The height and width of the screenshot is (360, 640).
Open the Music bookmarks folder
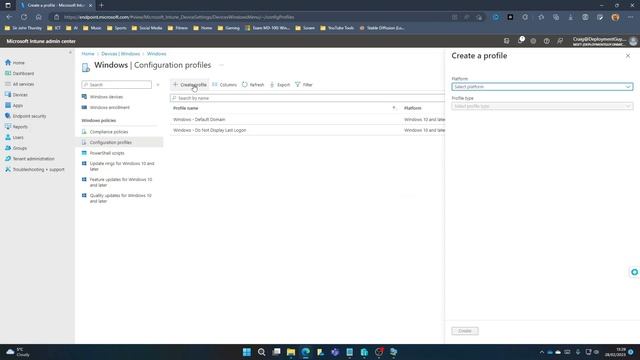[92, 28]
